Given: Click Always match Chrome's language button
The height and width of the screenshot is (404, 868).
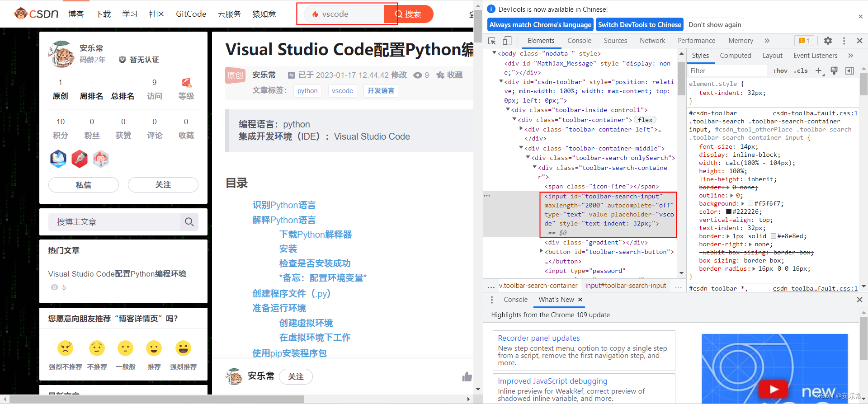Looking at the screenshot, I should 540,25.
